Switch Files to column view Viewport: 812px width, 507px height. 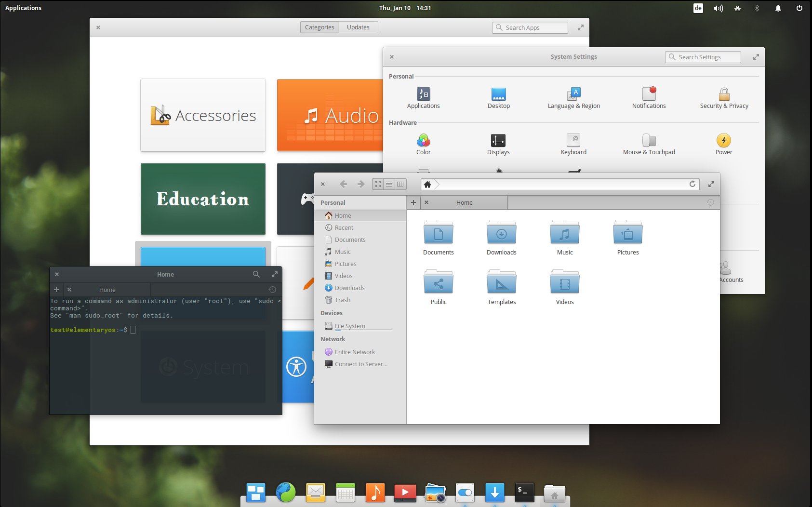coord(400,184)
